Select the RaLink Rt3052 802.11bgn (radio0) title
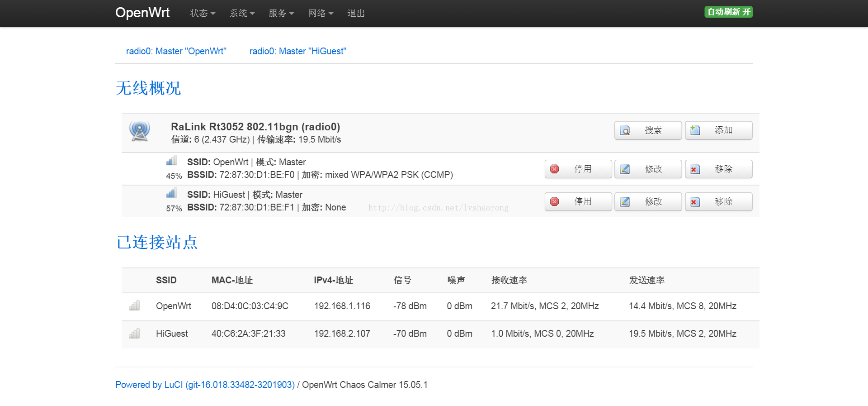The width and height of the screenshot is (868, 406). pyautogui.click(x=255, y=127)
